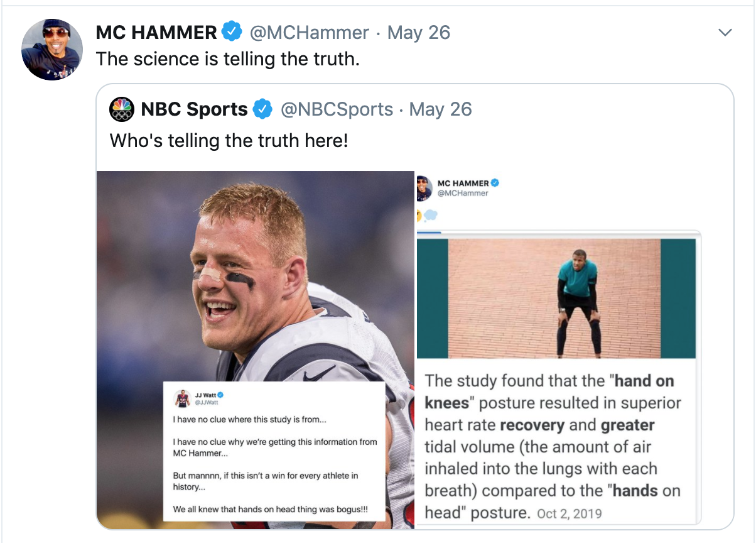Screen dimensions: 756x543
Task: Click the quoted tweet's May 26 date
Action: click(x=440, y=109)
